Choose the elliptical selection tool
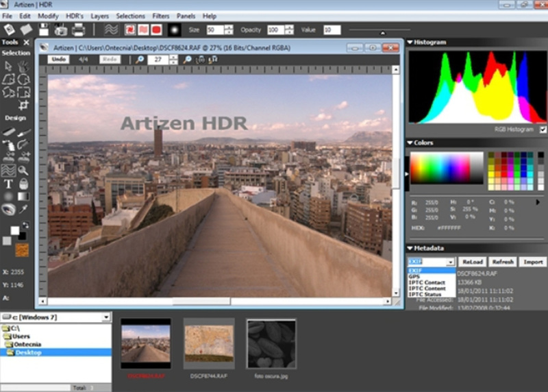Image resolution: width=548 pixels, height=392 pixels. point(23,79)
